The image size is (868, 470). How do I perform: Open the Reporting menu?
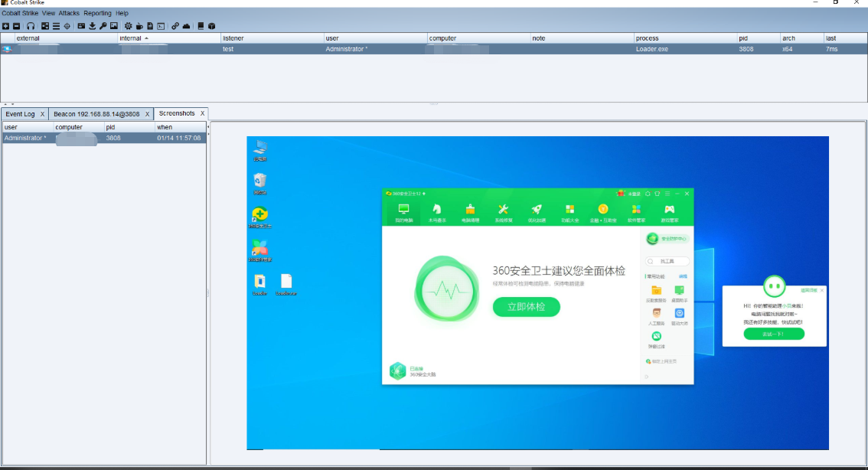point(97,13)
